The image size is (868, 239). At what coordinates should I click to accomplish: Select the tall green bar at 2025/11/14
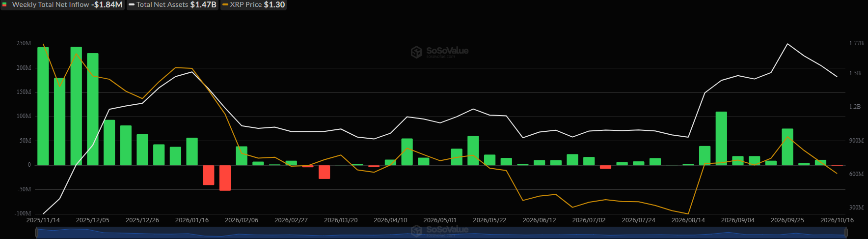(43, 106)
